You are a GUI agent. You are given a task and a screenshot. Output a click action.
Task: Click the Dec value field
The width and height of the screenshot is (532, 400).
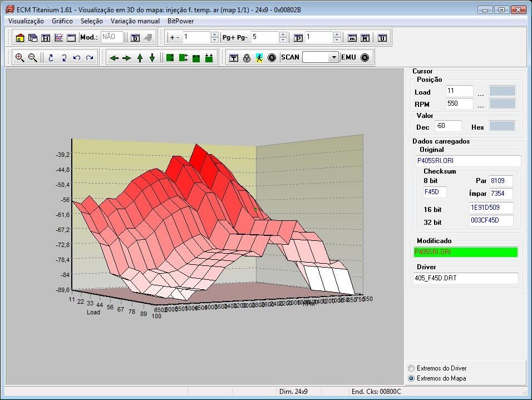coord(448,126)
